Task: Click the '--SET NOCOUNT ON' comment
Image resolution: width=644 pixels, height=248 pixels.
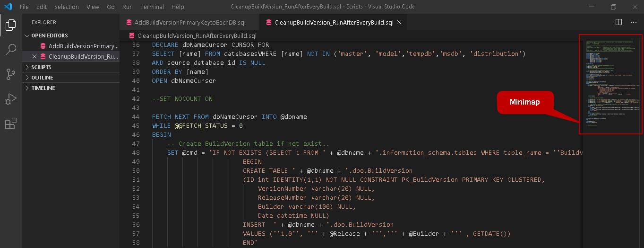Action: click(x=182, y=99)
